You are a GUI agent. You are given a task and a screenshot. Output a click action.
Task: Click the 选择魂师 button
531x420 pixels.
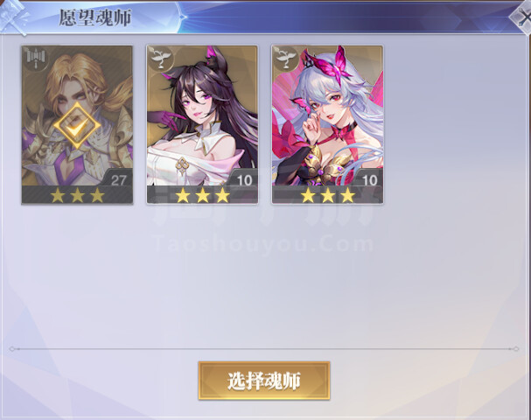[x=264, y=381]
